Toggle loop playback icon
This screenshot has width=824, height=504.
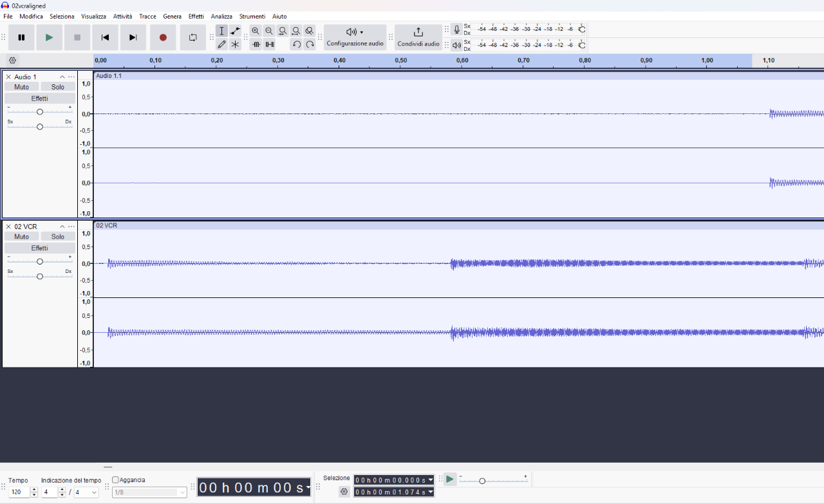(x=192, y=37)
